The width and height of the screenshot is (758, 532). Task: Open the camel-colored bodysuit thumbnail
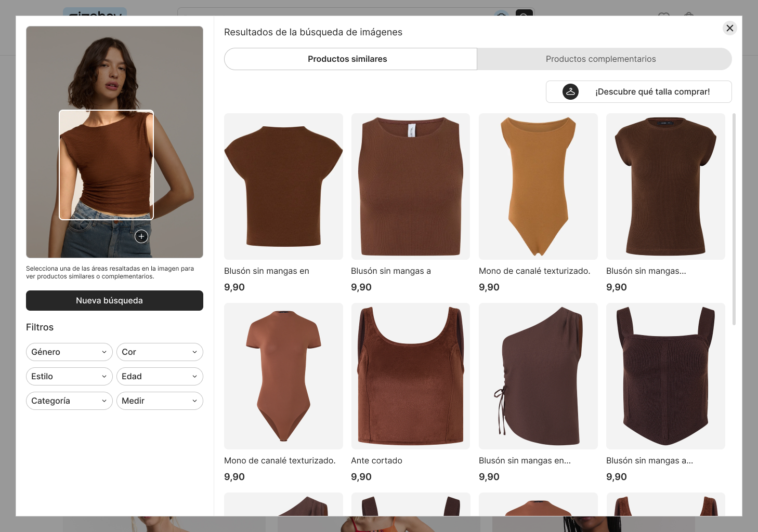click(538, 187)
